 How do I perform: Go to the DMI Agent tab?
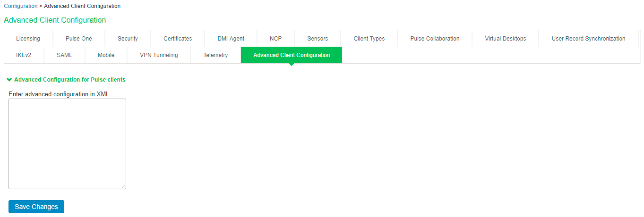231,39
